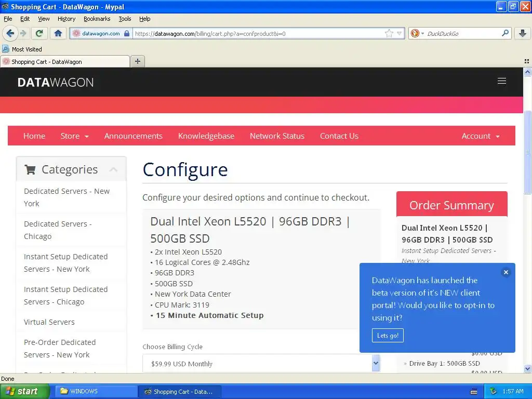Open the Contact Us nav link
This screenshot has height=399, width=532.
[x=339, y=136]
